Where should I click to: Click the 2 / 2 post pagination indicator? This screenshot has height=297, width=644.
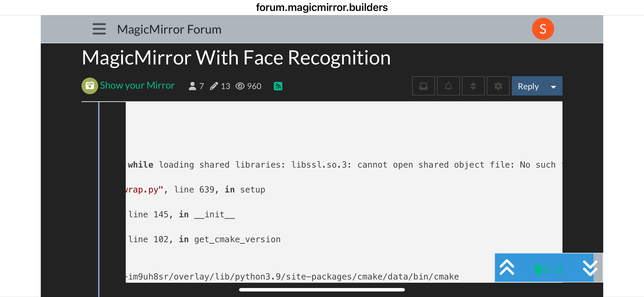click(548, 269)
